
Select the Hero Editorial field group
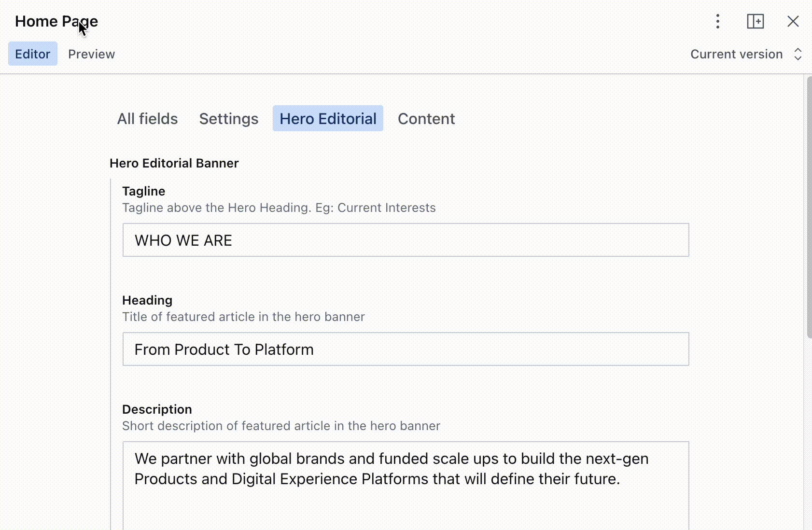(x=328, y=119)
